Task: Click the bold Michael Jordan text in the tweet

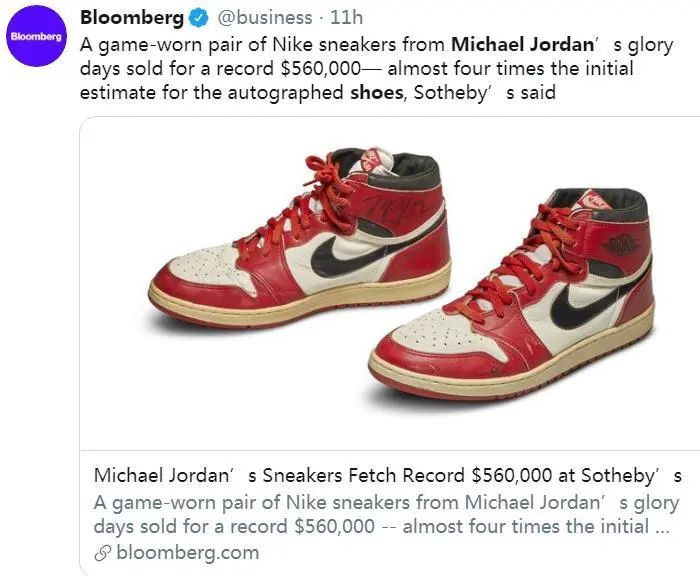Action: (x=522, y=45)
